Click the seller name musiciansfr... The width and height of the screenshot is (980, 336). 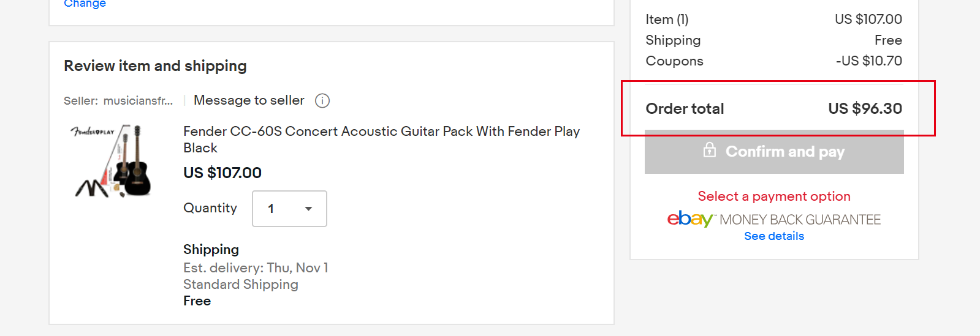[138, 101]
